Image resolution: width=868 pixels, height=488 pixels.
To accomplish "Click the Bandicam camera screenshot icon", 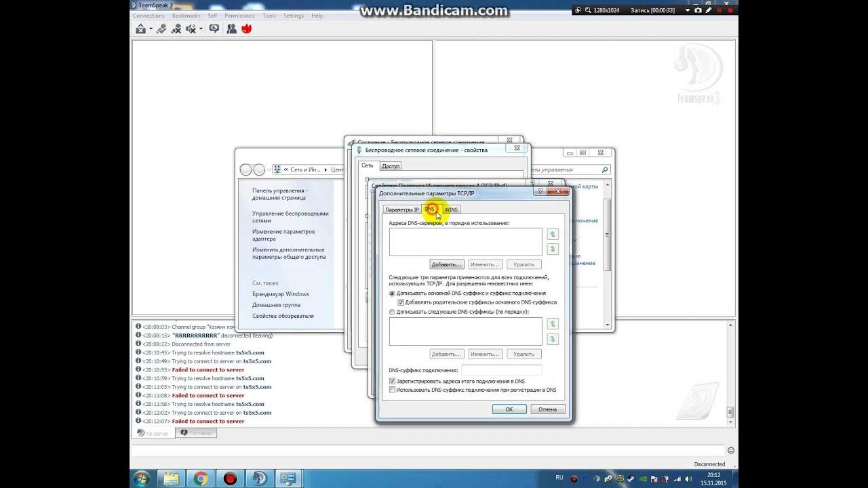I will point(698,10).
